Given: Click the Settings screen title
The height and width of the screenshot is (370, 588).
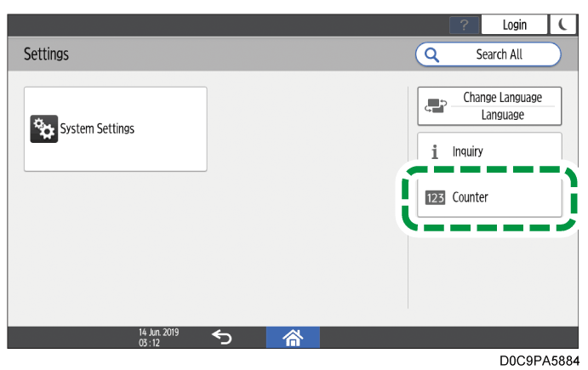Looking at the screenshot, I should [46, 54].
